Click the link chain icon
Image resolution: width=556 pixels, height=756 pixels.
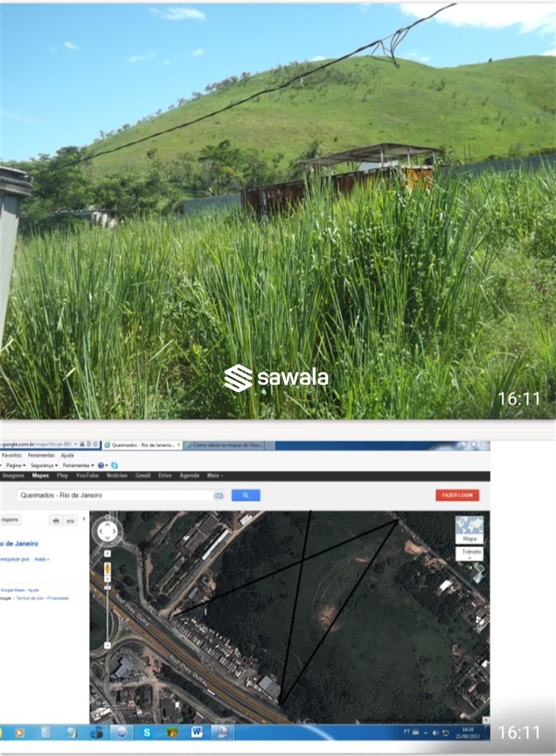point(71,521)
